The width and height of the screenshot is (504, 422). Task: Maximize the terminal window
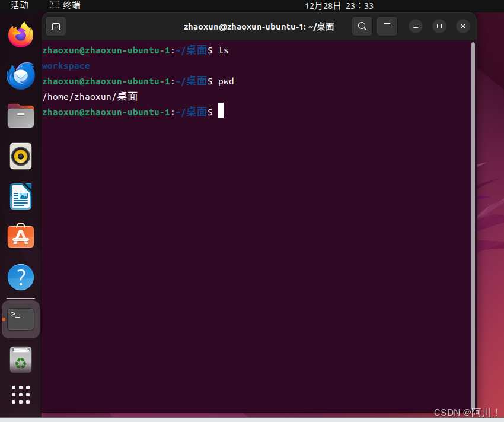439,26
